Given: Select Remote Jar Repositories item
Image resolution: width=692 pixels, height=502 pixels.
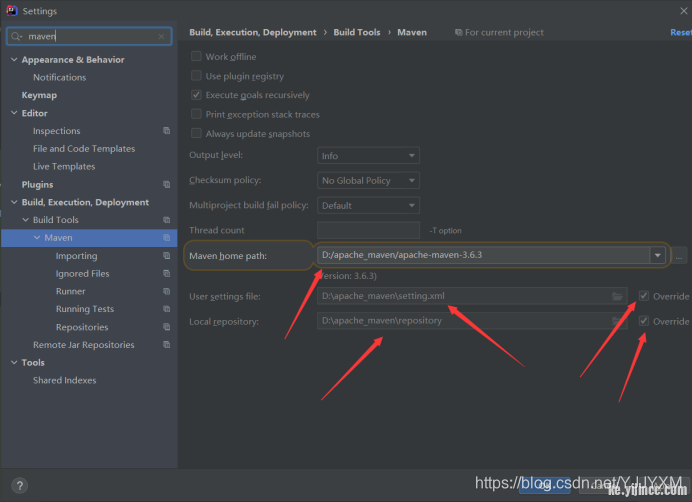Looking at the screenshot, I should pyautogui.click(x=83, y=345).
